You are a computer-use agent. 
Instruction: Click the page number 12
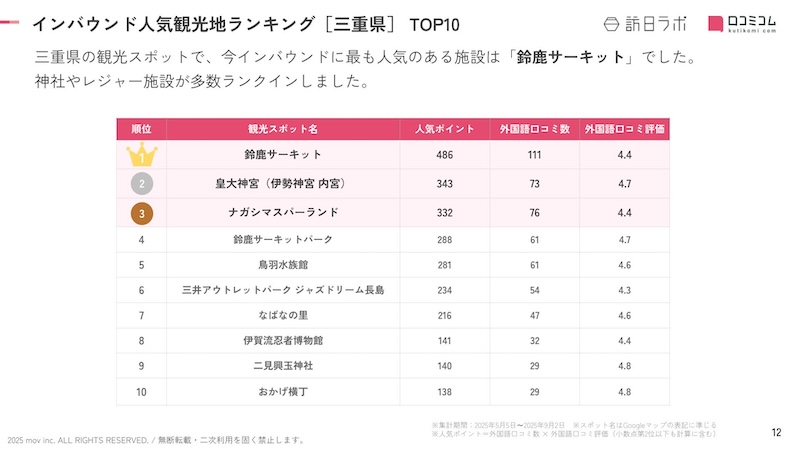click(x=777, y=433)
